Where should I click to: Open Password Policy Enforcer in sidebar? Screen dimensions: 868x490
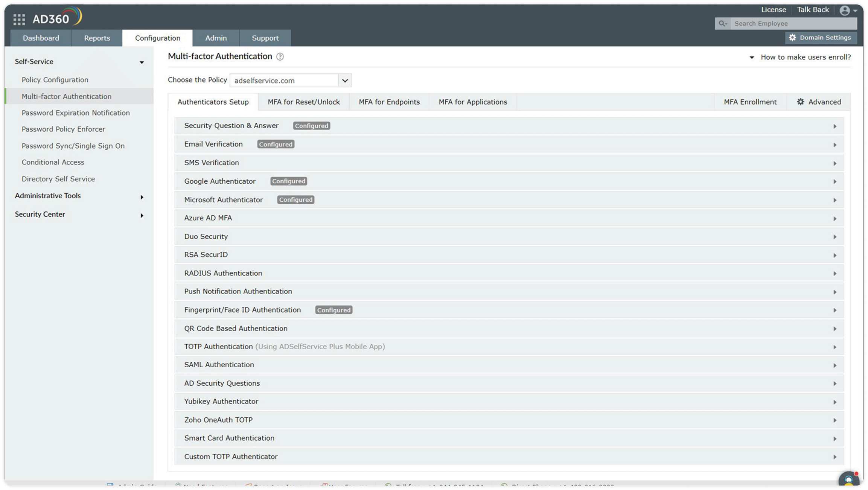[x=63, y=129]
